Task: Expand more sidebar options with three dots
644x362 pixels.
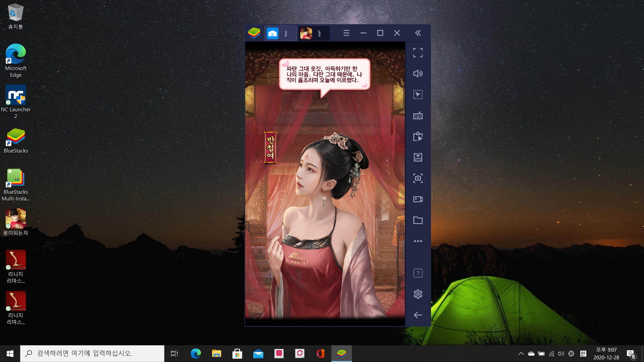Action: (418, 241)
